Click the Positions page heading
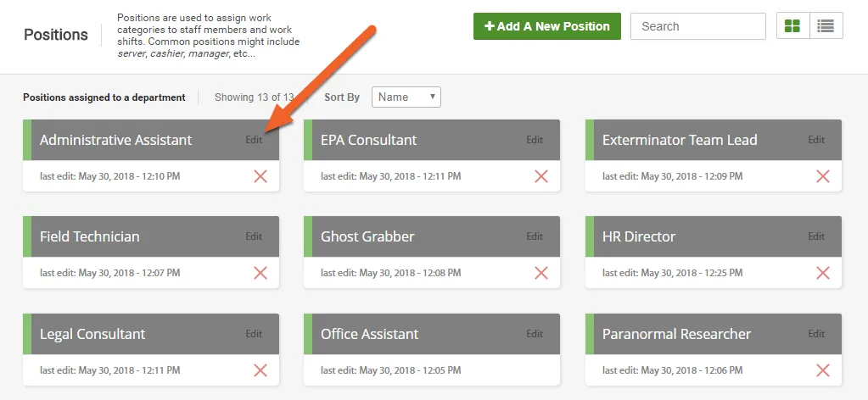868x400 pixels. tap(56, 34)
